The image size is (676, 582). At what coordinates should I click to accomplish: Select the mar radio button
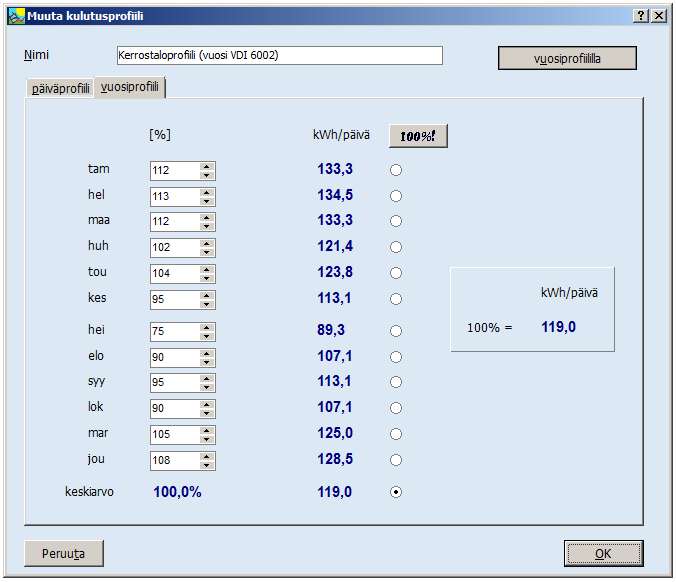coord(396,434)
